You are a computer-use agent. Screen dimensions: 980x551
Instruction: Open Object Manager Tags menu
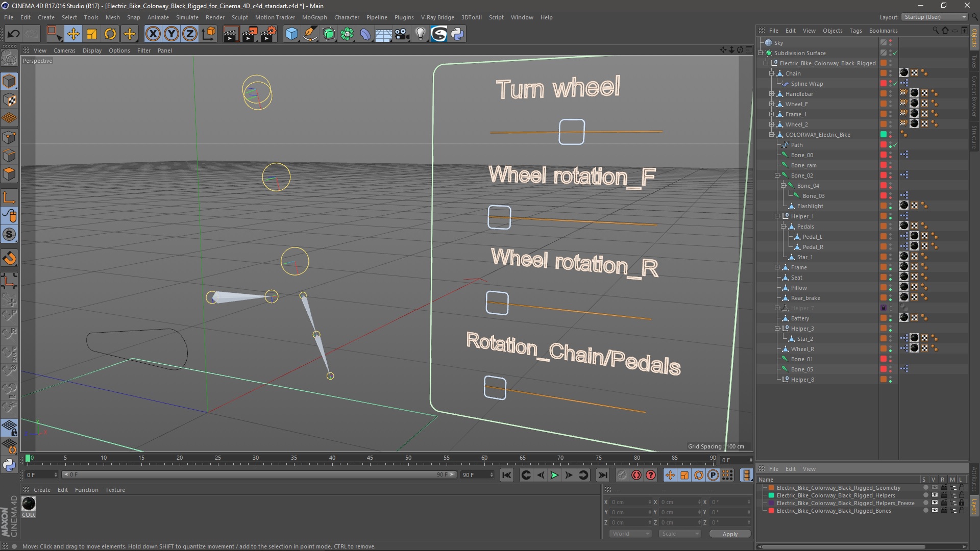coord(855,31)
